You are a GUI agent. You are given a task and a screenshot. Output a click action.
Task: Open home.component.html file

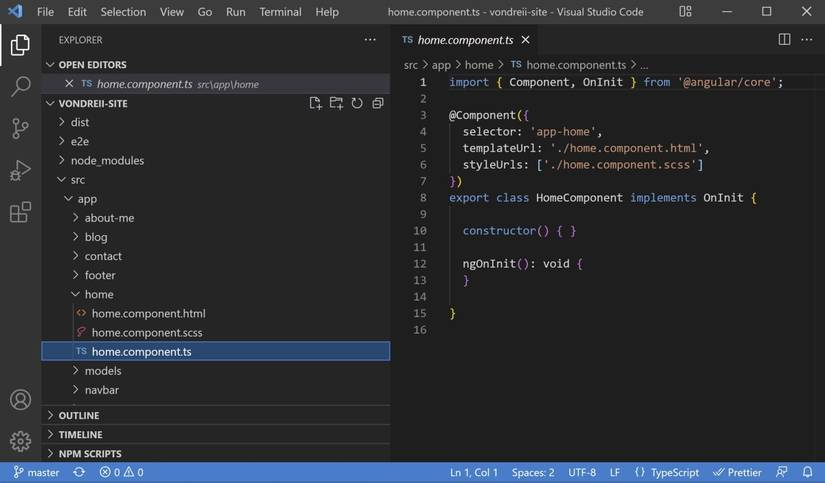(216, 314)
